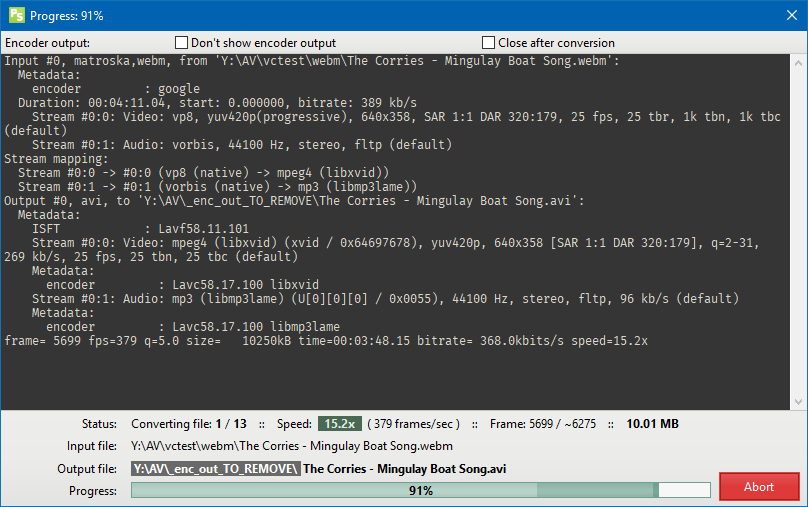Screen dimensions: 808x507
Task: Open the highlighted output folder path
Action: [214, 468]
